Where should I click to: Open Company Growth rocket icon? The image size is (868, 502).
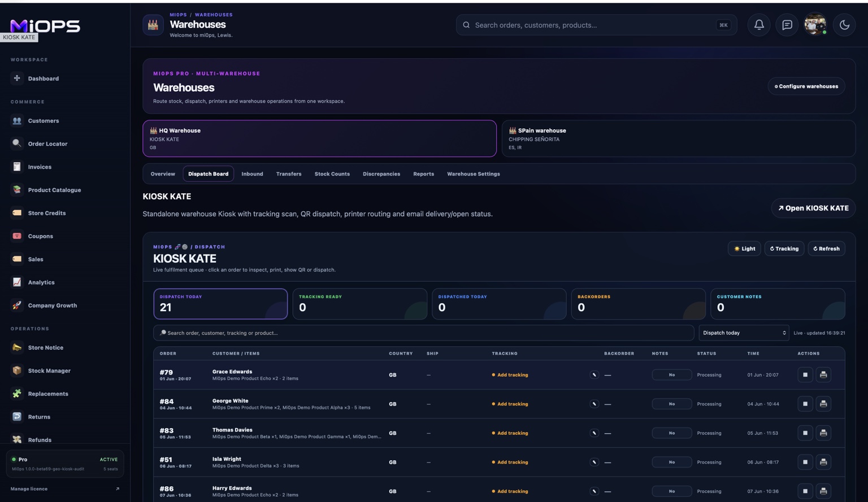[x=17, y=305]
